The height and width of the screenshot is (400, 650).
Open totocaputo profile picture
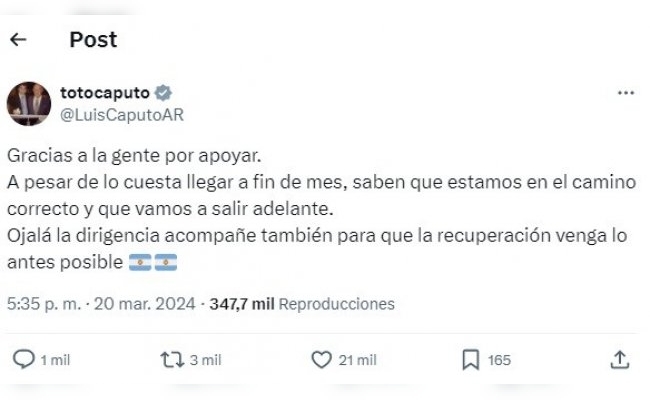pos(29,104)
